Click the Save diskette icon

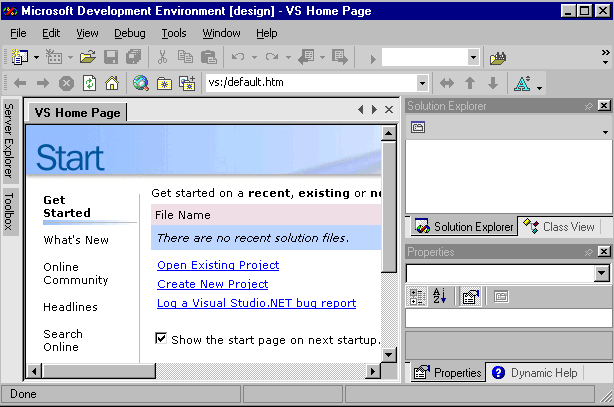point(111,58)
